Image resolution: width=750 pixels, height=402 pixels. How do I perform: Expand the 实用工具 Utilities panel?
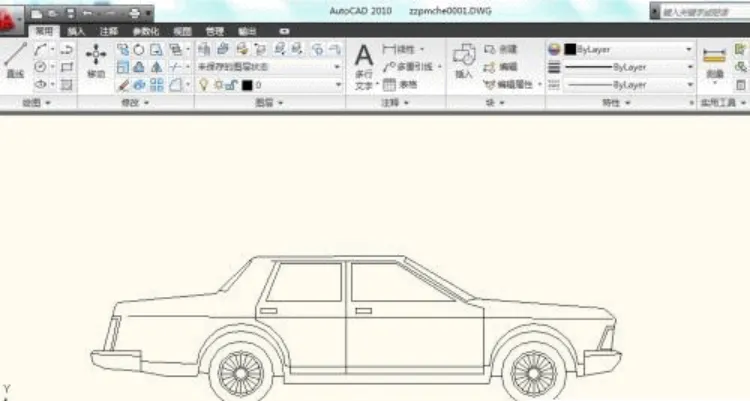click(x=723, y=102)
